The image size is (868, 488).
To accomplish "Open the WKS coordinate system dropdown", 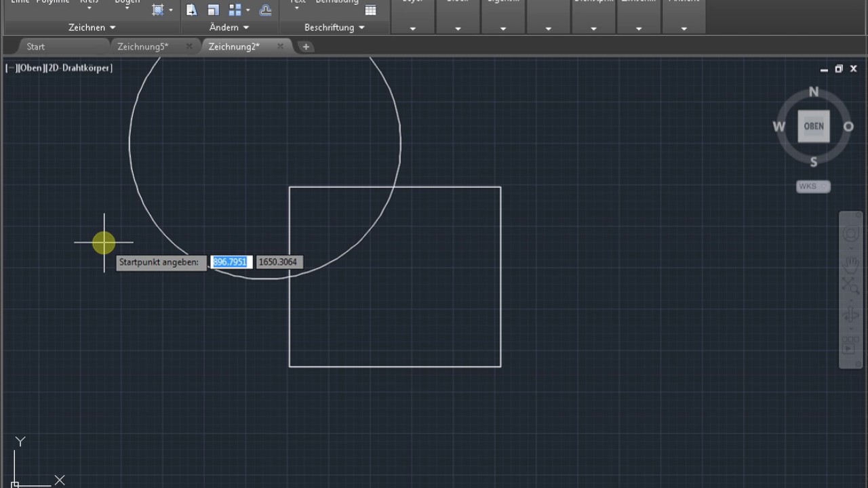I will [x=813, y=186].
